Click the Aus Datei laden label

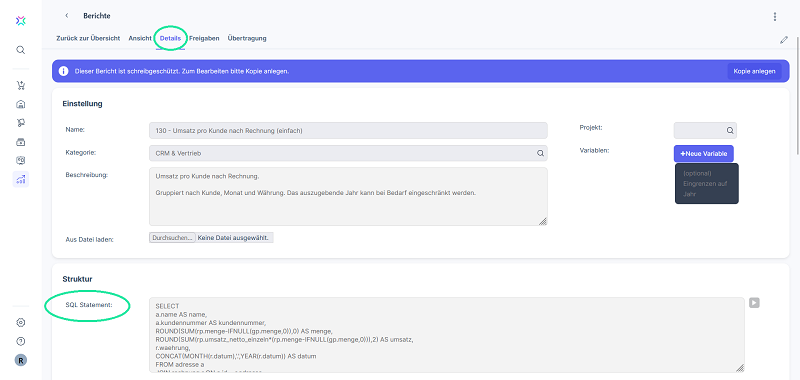(x=89, y=239)
